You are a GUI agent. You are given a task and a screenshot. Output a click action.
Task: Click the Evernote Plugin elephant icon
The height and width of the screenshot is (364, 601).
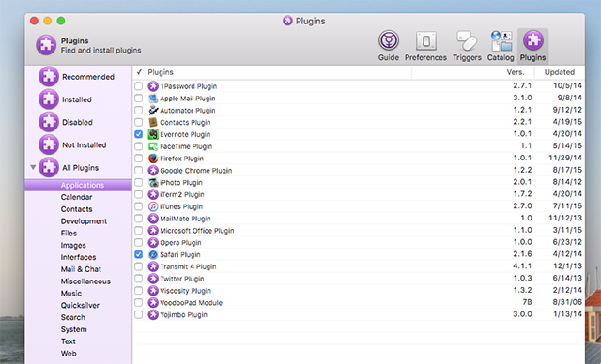153,134
